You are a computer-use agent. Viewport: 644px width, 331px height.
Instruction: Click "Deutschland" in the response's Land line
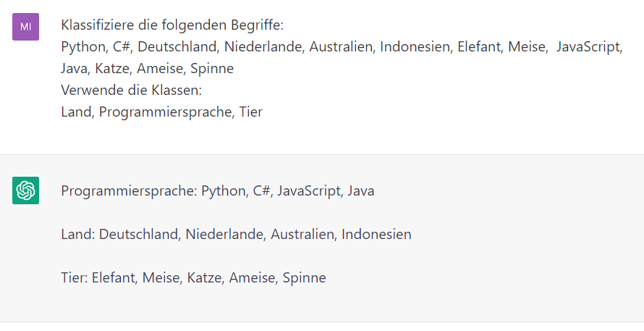point(138,235)
